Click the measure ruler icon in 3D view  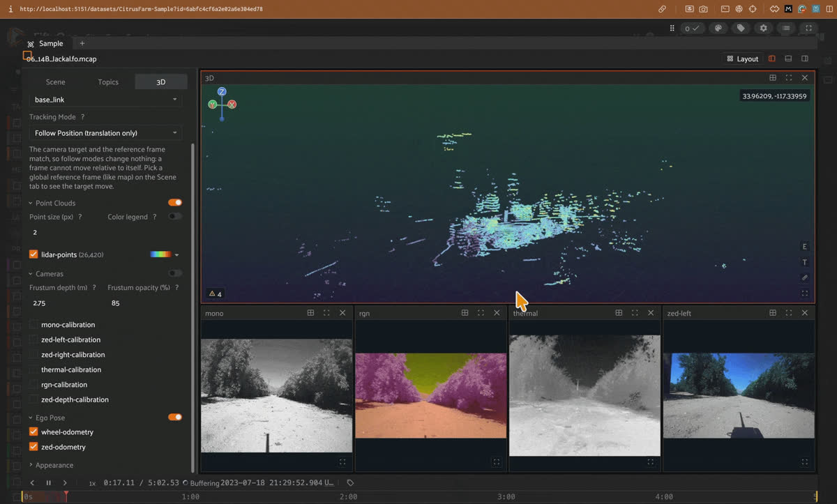click(805, 278)
